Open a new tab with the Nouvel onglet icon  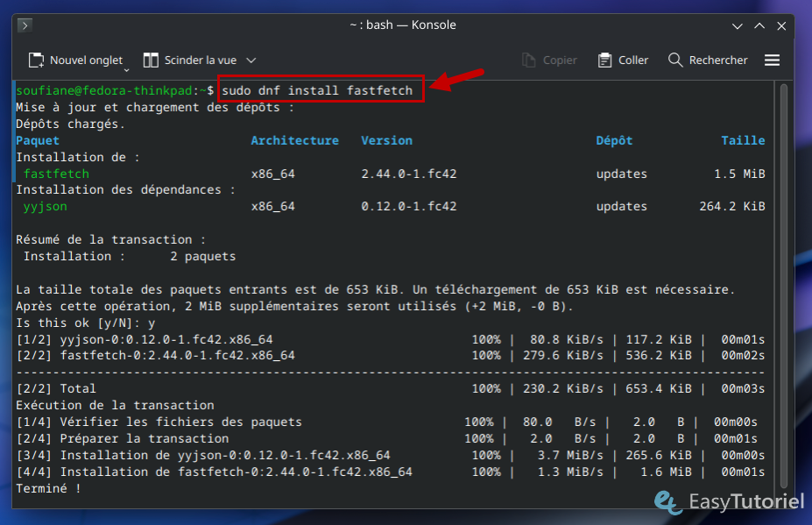[x=36, y=60]
